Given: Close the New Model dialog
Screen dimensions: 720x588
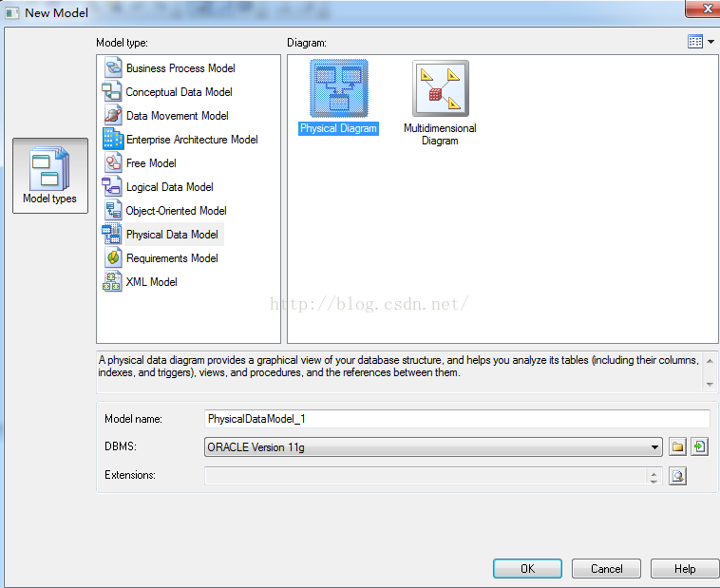Looking at the screenshot, I should (x=704, y=9).
